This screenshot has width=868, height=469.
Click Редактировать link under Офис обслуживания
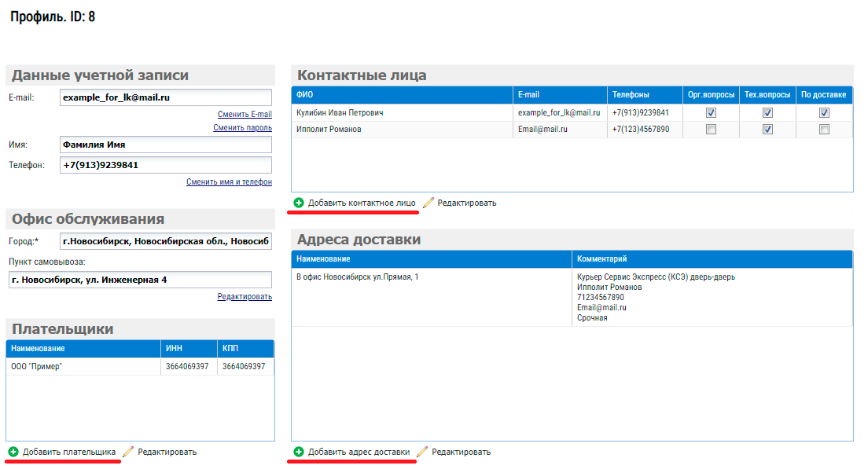pyautogui.click(x=245, y=296)
